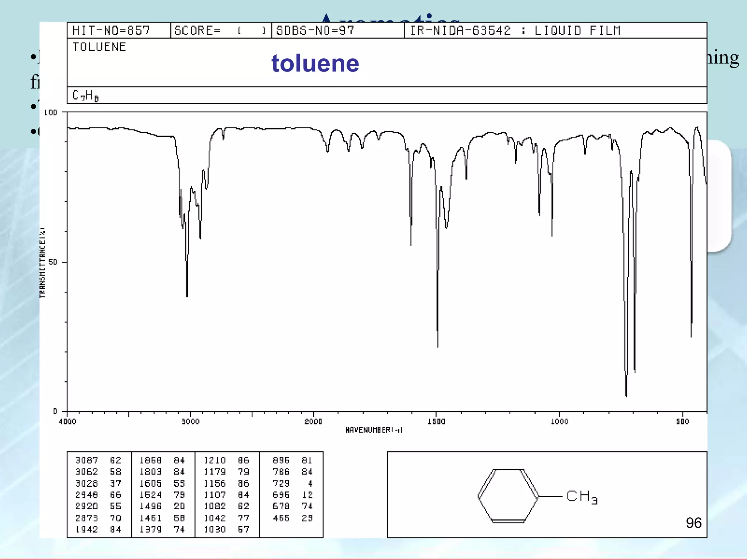
Task: Click the TRANSMITTANCE axis label
Action: click(43, 262)
